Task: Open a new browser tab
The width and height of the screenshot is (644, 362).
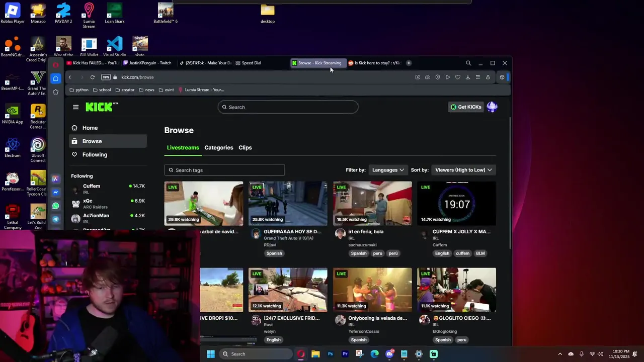Action: pos(409,63)
